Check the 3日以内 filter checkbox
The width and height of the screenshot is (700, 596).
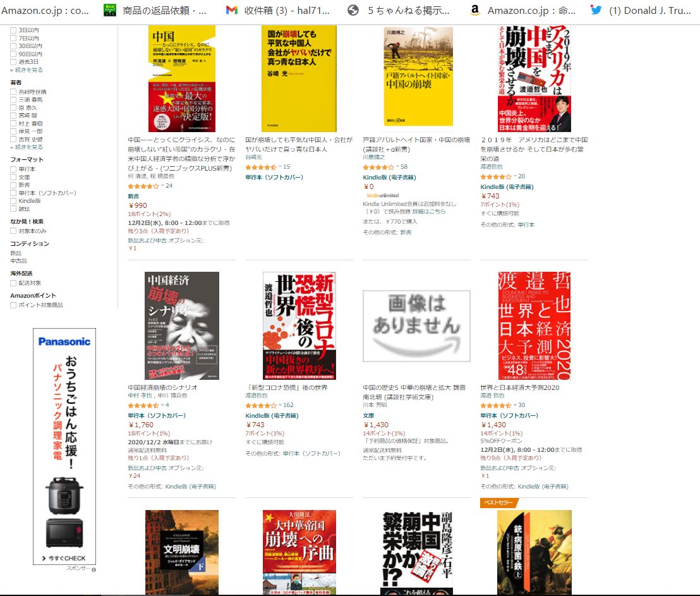tap(13, 30)
